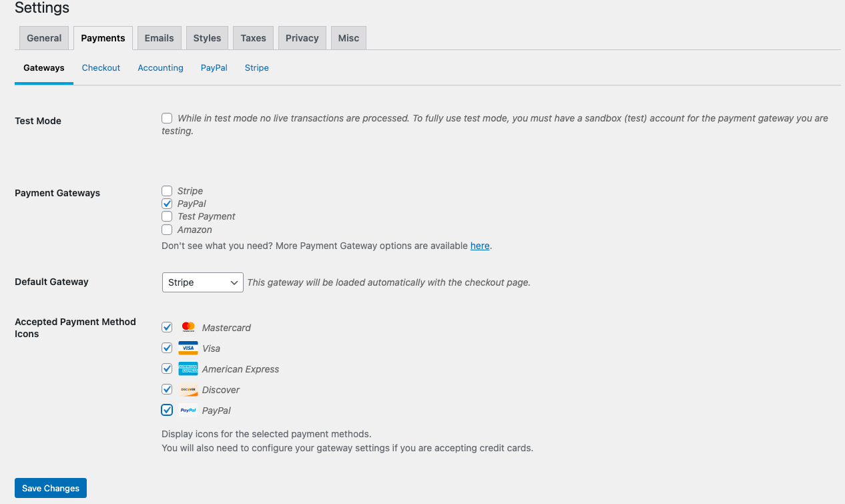The width and height of the screenshot is (845, 504).
Task: Click the 'American Express' label text
Action: click(x=240, y=369)
